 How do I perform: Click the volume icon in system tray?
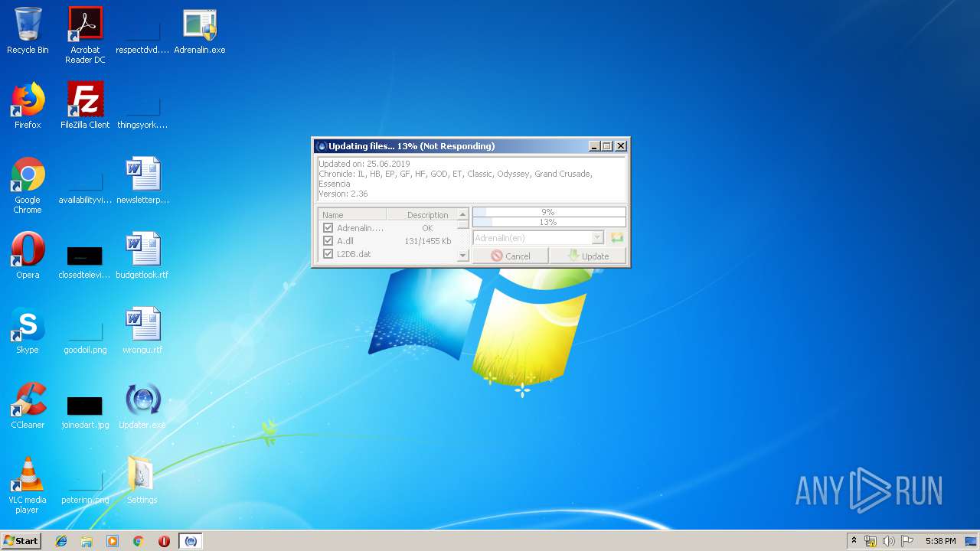(889, 541)
